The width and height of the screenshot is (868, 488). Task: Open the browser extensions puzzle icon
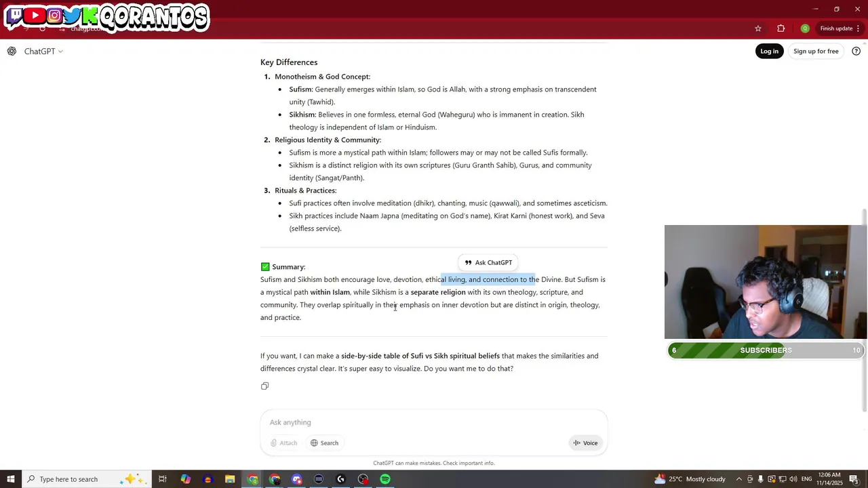tap(781, 28)
